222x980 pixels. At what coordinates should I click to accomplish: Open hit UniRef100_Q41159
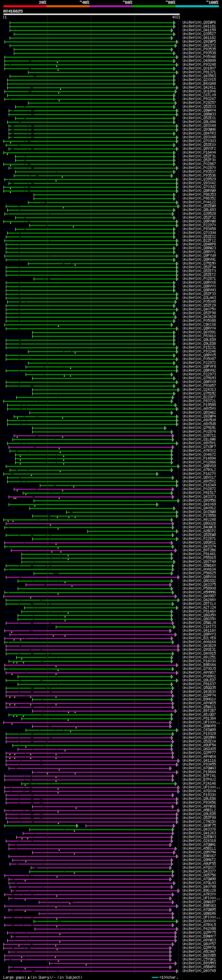(x=199, y=30)
